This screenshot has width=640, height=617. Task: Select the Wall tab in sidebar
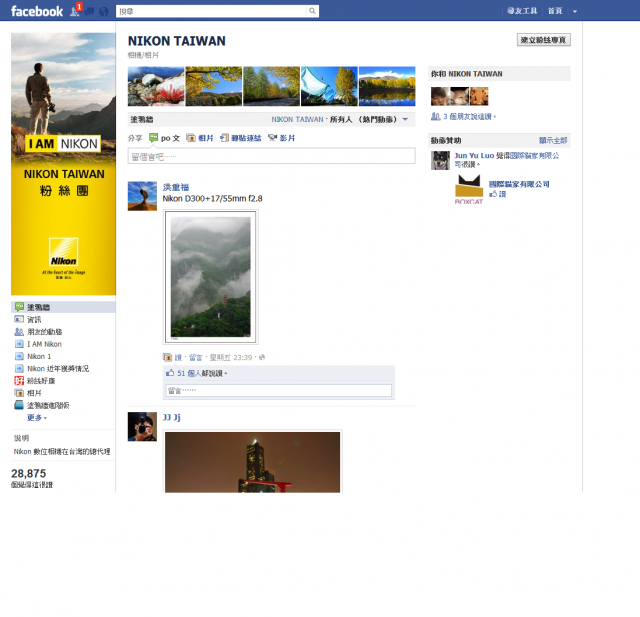click(63, 307)
